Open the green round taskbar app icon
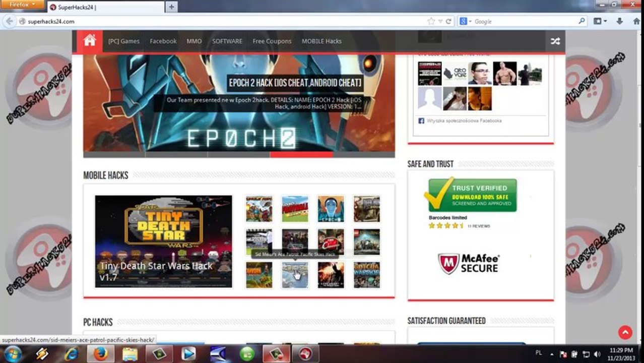Image resolution: width=644 pixels, height=363 pixels. tap(247, 353)
